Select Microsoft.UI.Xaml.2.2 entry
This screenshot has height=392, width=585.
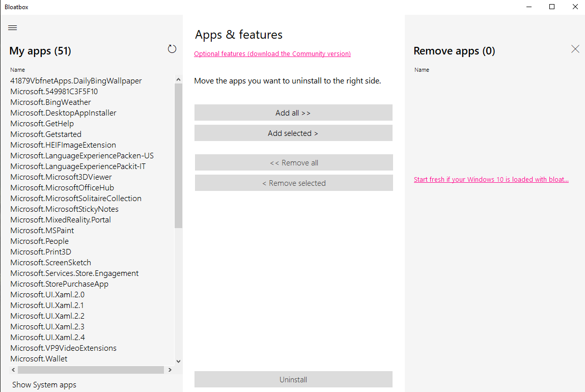point(47,316)
